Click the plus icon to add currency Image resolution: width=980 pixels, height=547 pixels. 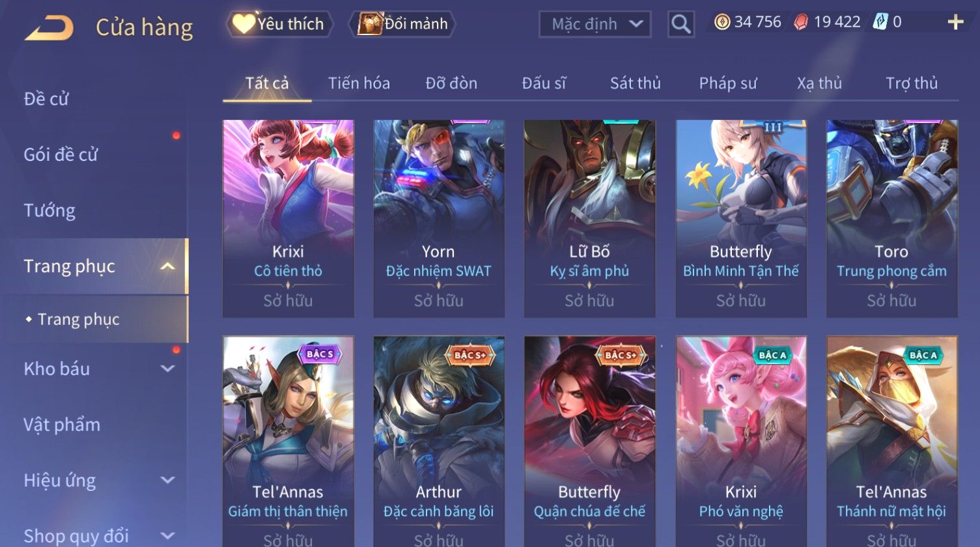point(955,23)
